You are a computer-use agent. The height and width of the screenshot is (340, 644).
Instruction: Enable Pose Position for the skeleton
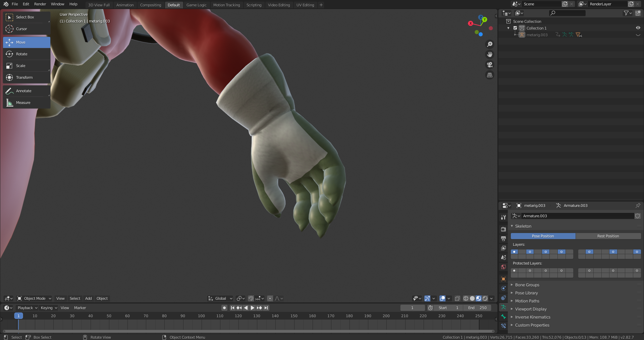(x=543, y=236)
